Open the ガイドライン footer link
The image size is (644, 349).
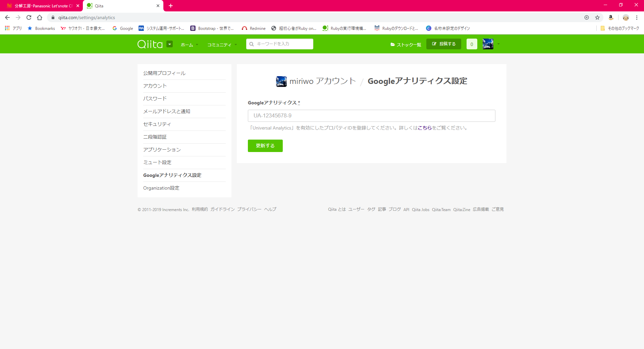pos(223,209)
